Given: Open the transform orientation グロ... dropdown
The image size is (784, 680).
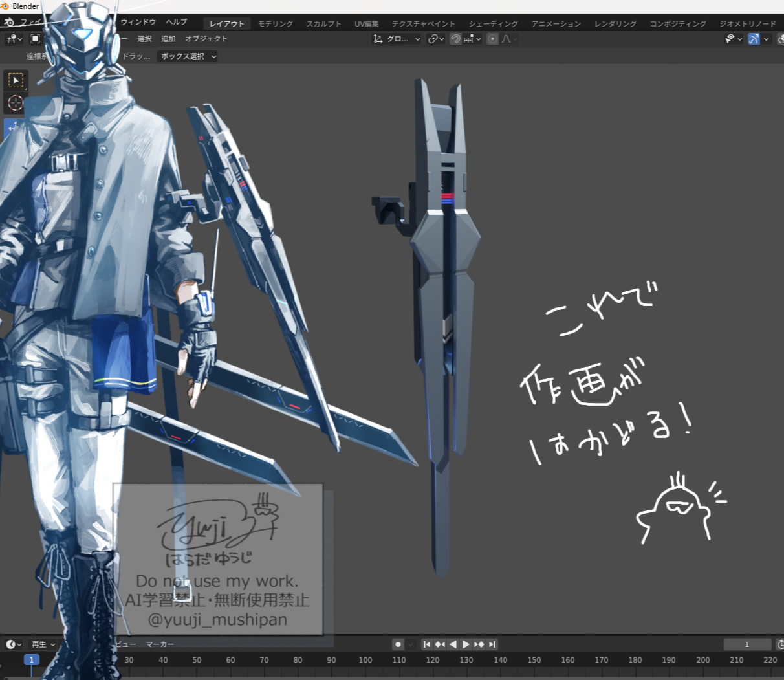Looking at the screenshot, I should pos(397,39).
